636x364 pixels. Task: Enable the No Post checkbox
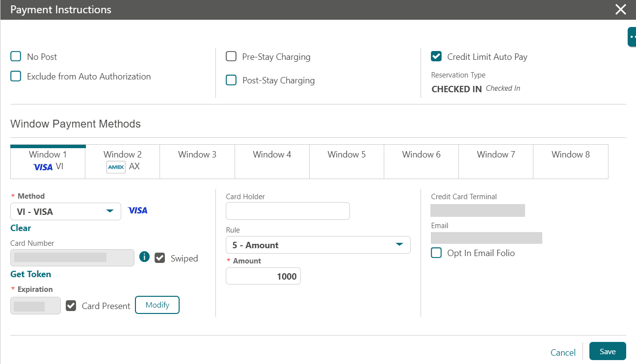tap(15, 56)
